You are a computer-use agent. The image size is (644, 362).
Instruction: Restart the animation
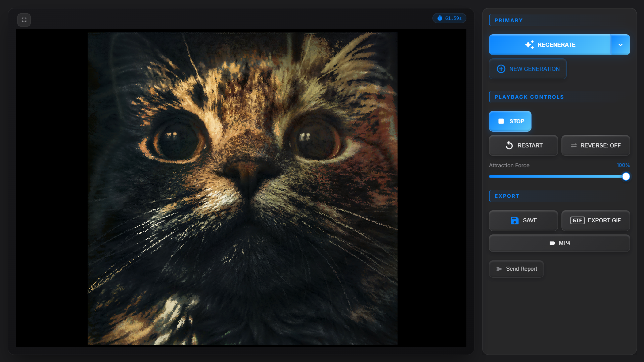pos(523,145)
